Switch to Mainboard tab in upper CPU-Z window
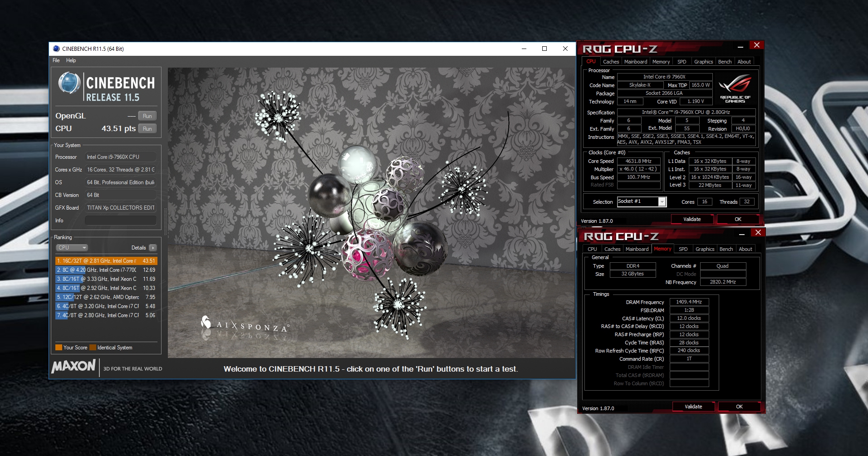This screenshot has height=456, width=868. click(x=636, y=62)
